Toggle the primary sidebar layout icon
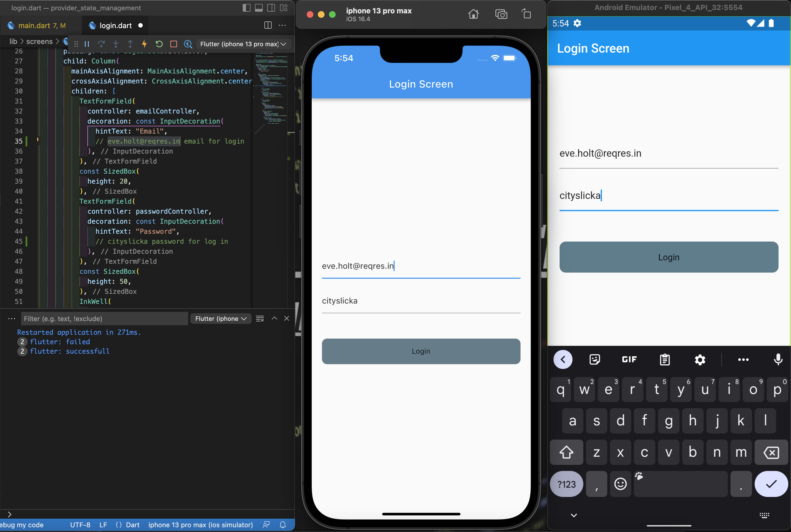Screen dimensions: 791x532 pos(247,8)
